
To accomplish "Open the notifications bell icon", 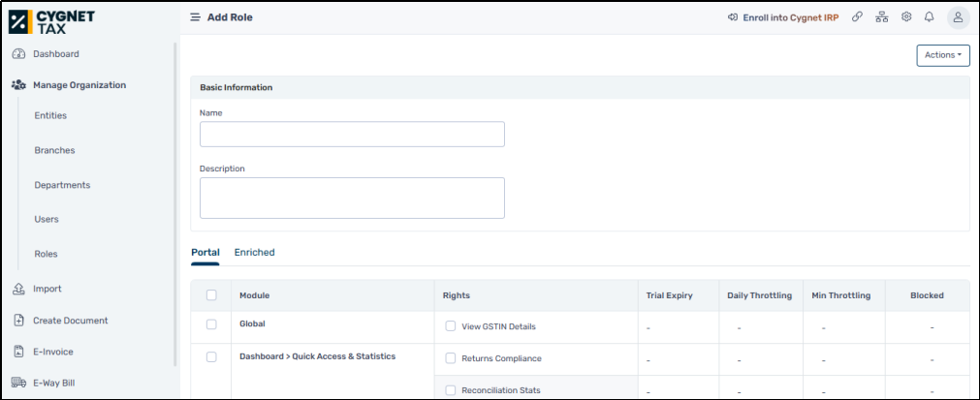I will point(930,17).
